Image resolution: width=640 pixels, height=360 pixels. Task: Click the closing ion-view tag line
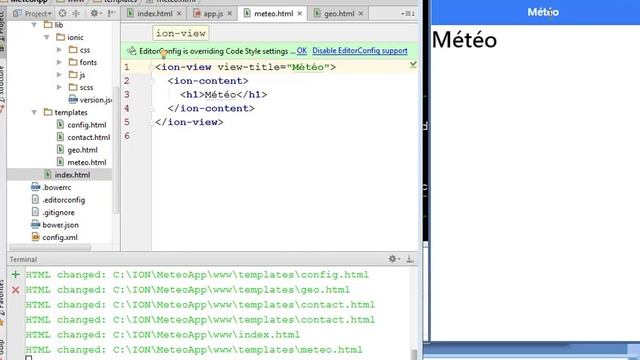point(189,122)
